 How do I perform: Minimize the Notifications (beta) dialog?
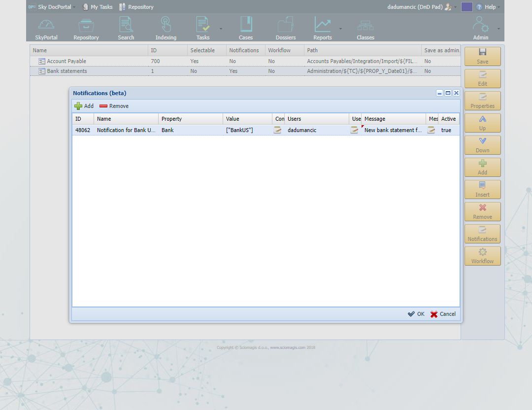coord(439,93)
